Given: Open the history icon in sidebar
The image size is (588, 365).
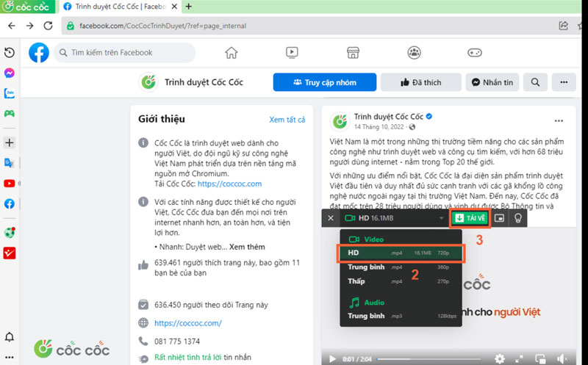Looking at the screenshot, I should pyautogui.click(x=10, y=52).
